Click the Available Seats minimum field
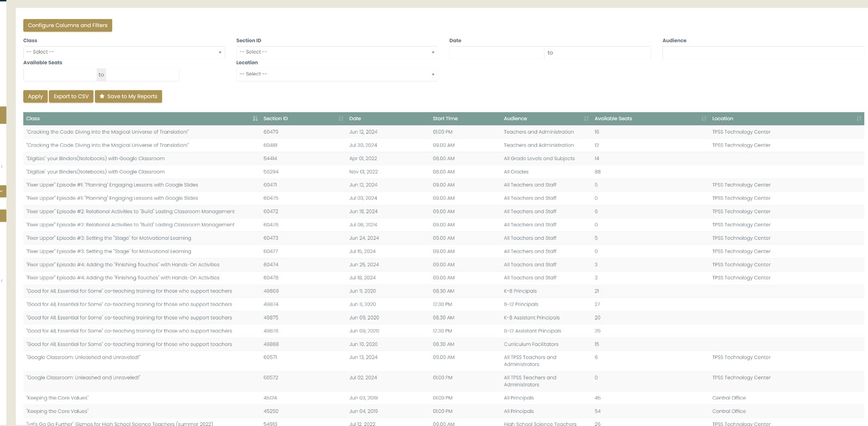The width and height of the screenshot is (868, 426). coord(60,75)
